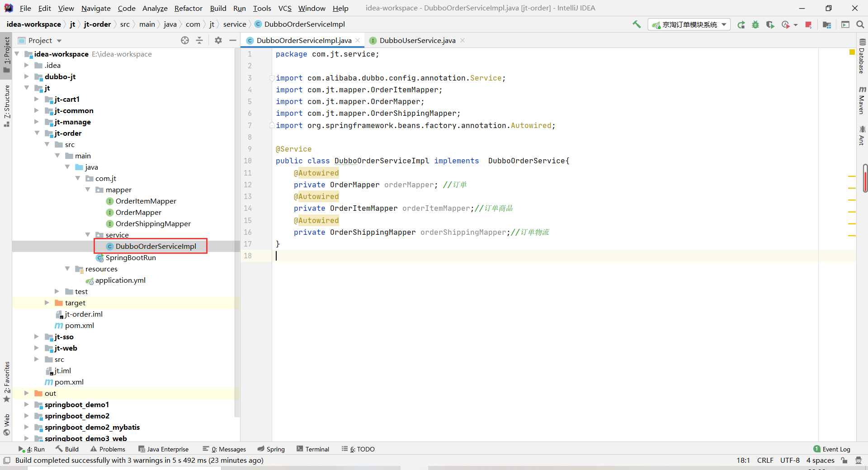Open the VCS menu
Viewport: 868px width, 470px height.
(284, 8)
